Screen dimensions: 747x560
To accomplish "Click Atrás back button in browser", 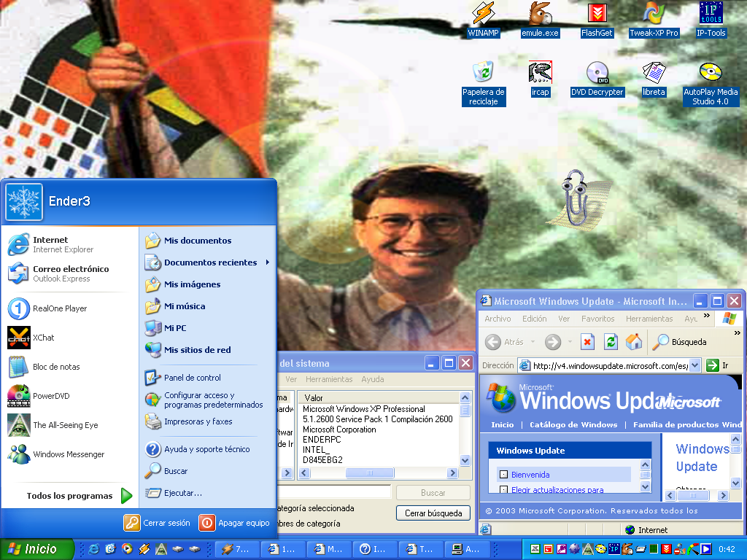I will 505,341.
